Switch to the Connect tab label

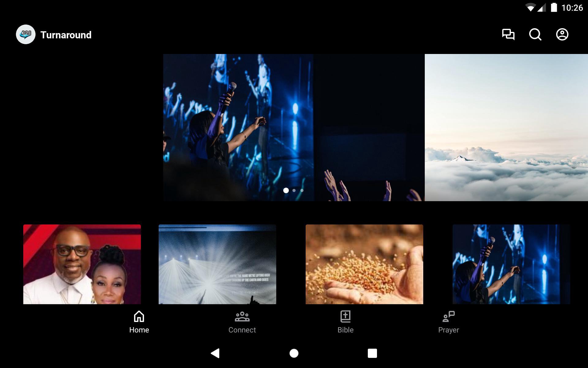tap(242, 330)
